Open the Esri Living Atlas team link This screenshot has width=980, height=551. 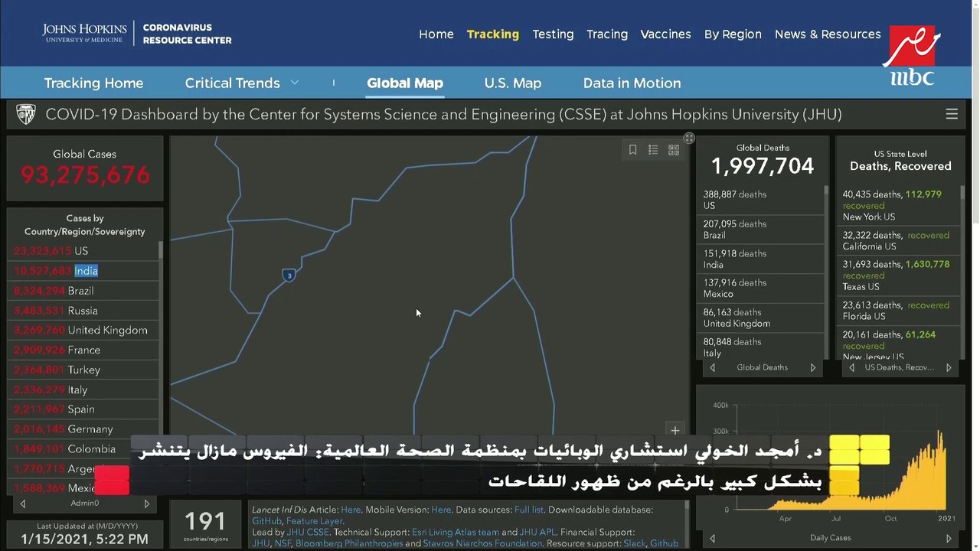tap(456, 532)
